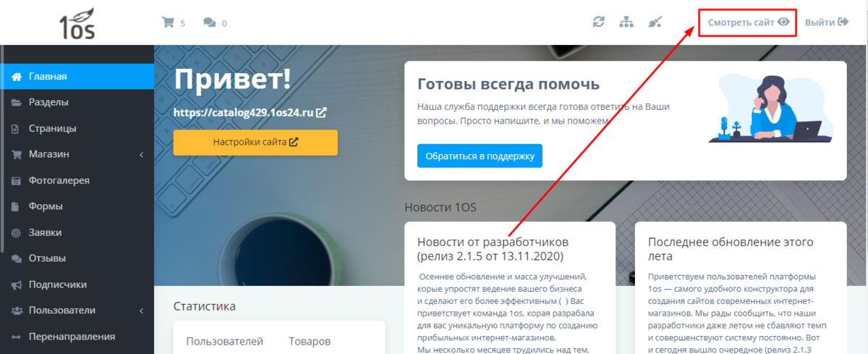Open the Новости от разработчиков news card
This screenshot has height=354, width=868.
tap(510, 288)
